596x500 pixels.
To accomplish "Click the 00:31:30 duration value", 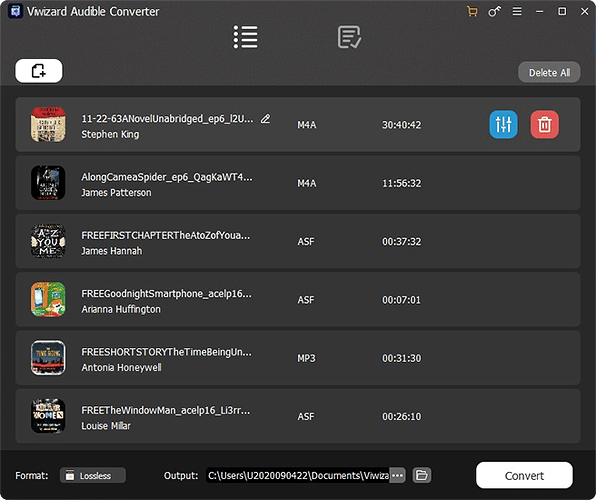I will tap(401, 358).
